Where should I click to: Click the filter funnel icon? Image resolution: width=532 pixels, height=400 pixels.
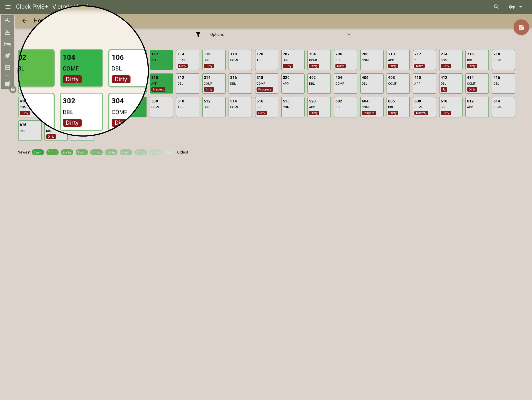pyautogui.click(x=198, y=34)
